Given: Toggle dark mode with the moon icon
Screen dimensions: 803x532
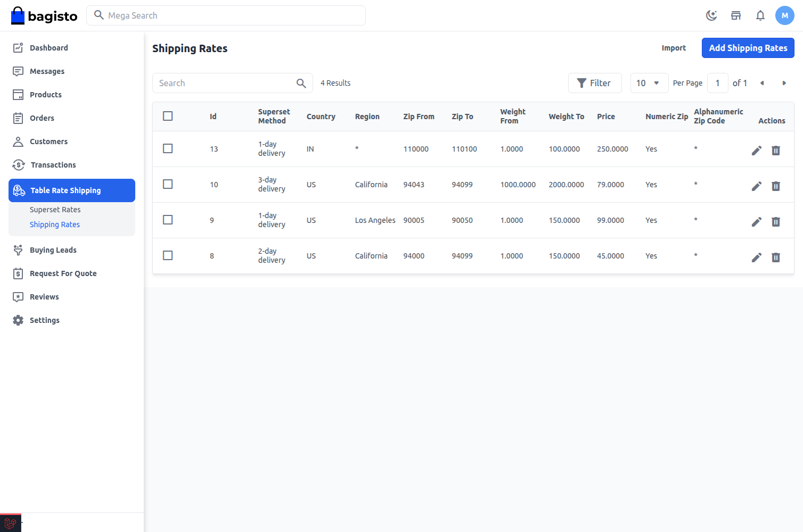Looking at the screenshot, I should pyautogui.click(x=711, y=15).
